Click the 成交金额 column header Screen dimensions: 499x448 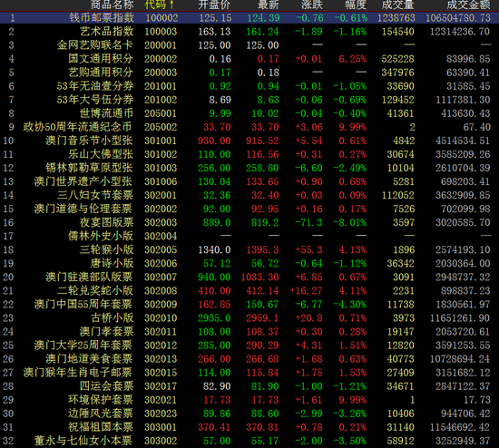(x=468, y=5)
